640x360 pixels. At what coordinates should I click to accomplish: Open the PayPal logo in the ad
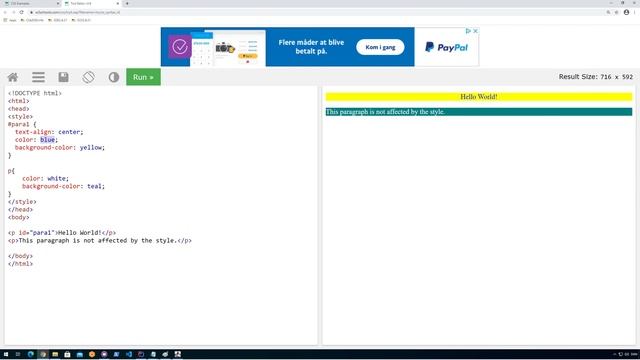446,47
